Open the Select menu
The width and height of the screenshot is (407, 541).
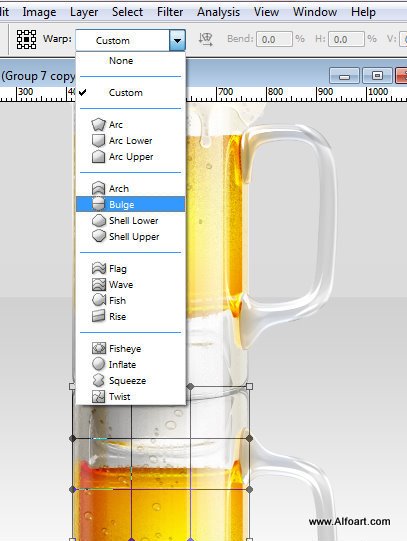click(127, 12)
